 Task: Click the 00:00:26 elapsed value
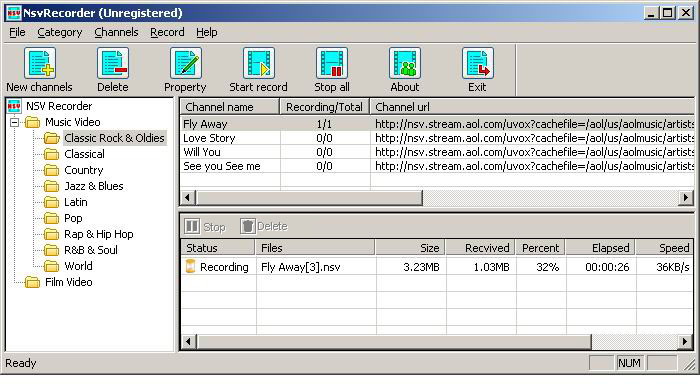[607, 267]
